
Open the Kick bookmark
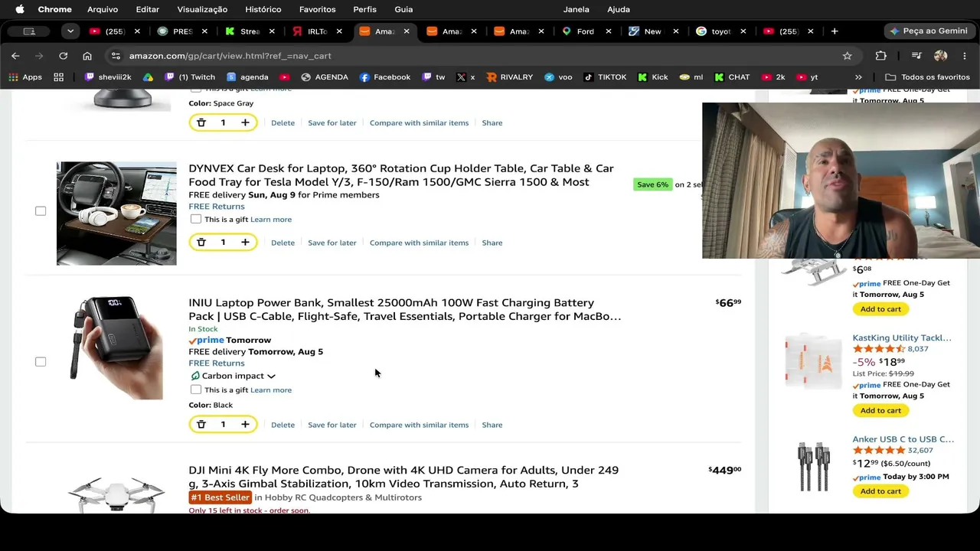point(653,77)
